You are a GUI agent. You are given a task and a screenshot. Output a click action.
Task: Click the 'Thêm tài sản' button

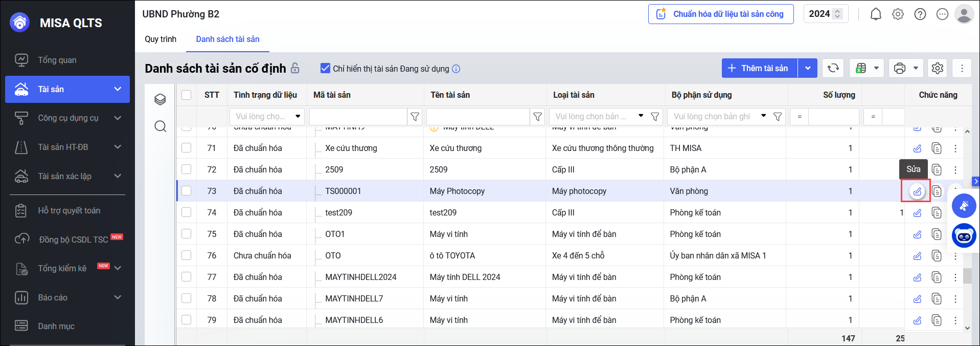click(759, 68)
